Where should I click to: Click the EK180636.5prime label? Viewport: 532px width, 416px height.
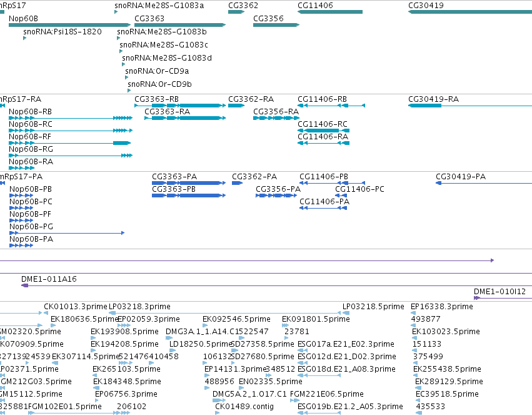coord(84,319)
